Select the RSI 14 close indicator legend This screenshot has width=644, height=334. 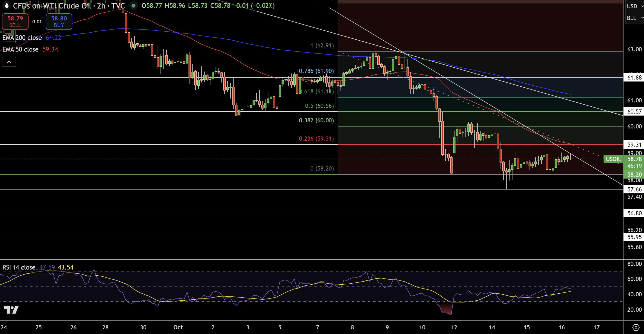(x=19, y=267)
